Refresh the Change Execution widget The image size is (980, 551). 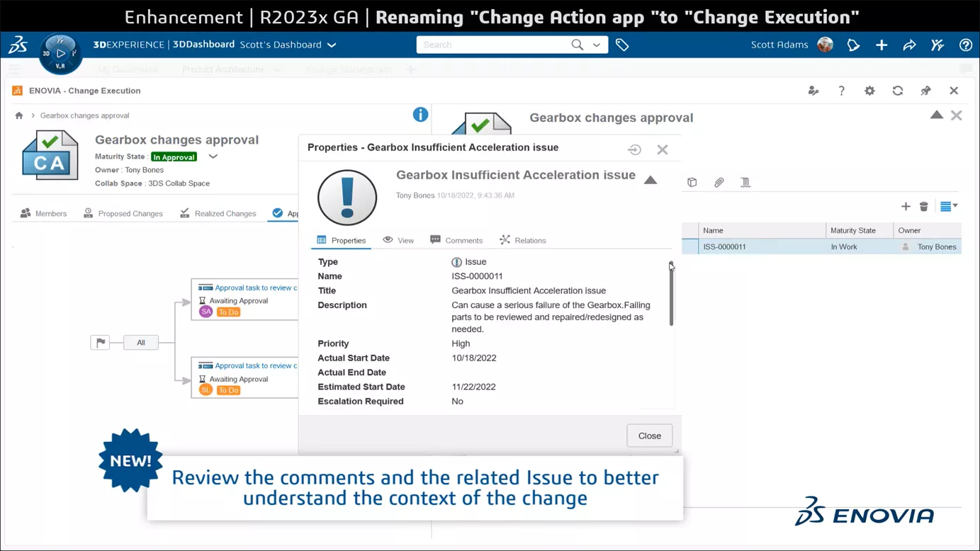click(x=898, y=91)
